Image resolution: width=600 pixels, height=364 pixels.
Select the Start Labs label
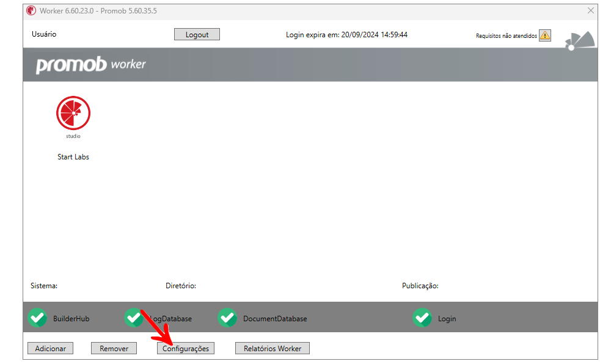[x=73, y=157]
